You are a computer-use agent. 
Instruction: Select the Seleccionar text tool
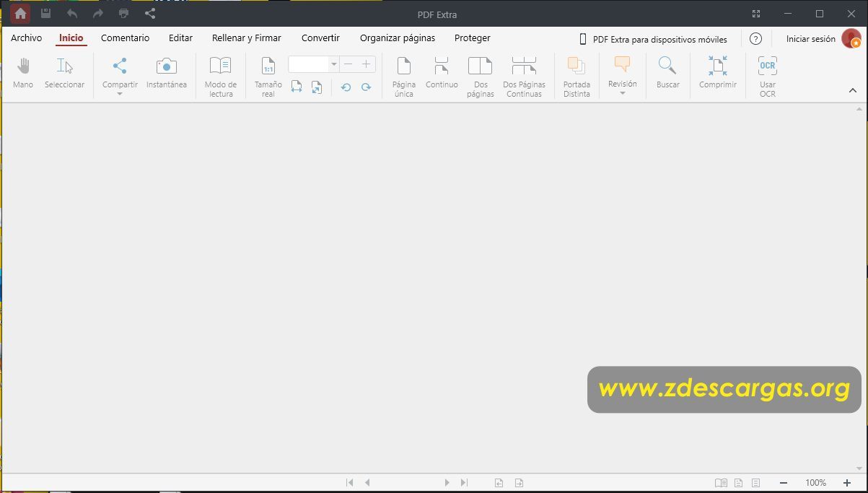65,74
